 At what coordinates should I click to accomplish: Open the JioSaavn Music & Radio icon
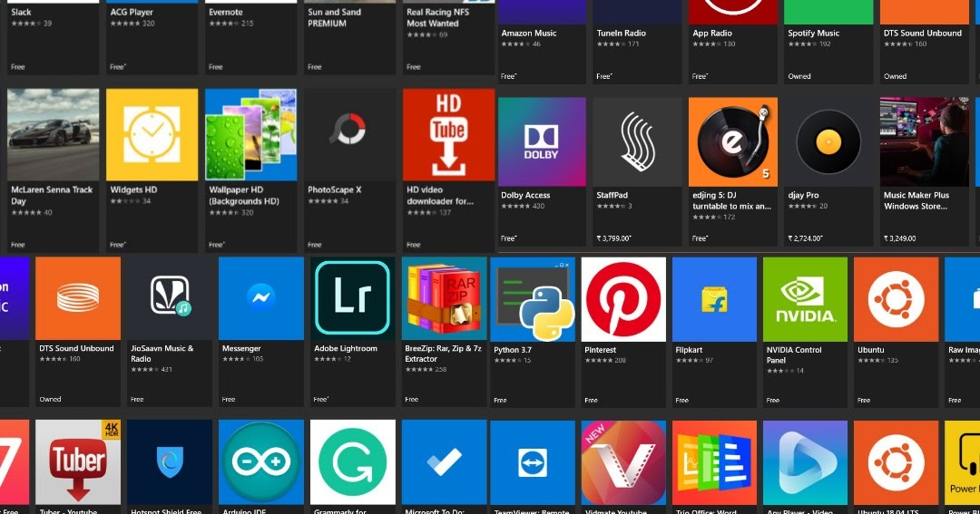[x=170, y=298]
